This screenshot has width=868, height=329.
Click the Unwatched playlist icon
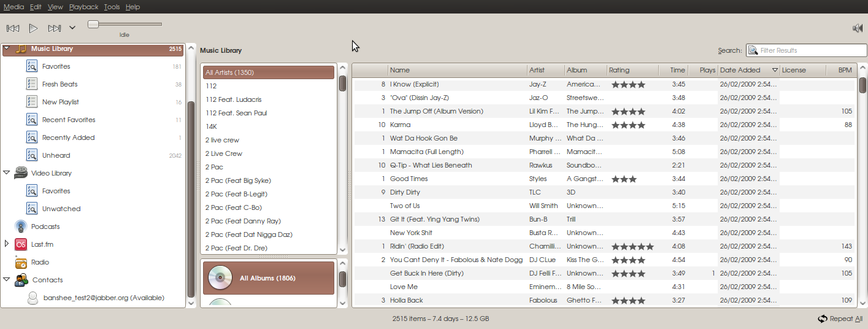(32, 209)
